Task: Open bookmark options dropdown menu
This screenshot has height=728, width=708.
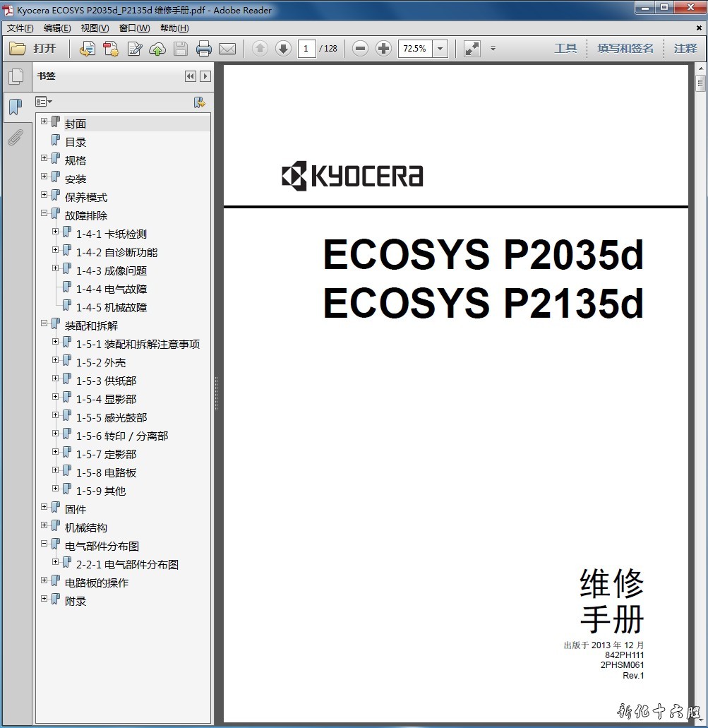Action: (x=44, y=102)
